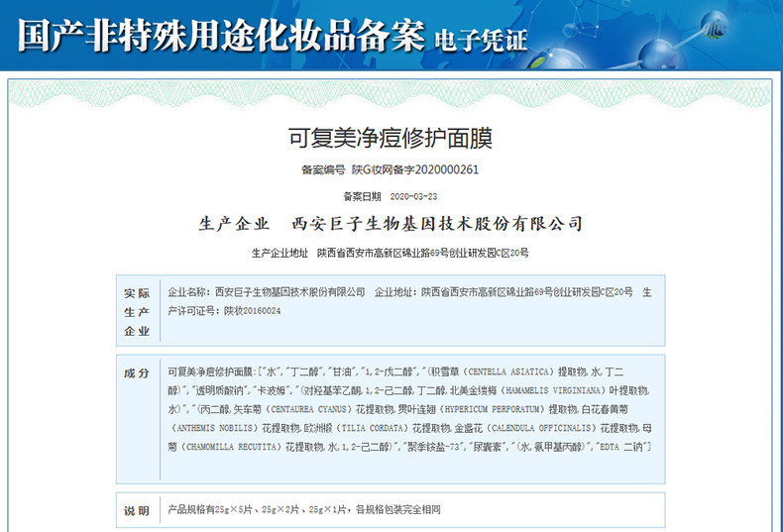
Task: Click the 实际生产企业 section label
Action: pyautogui.click(x=137, y=312)
